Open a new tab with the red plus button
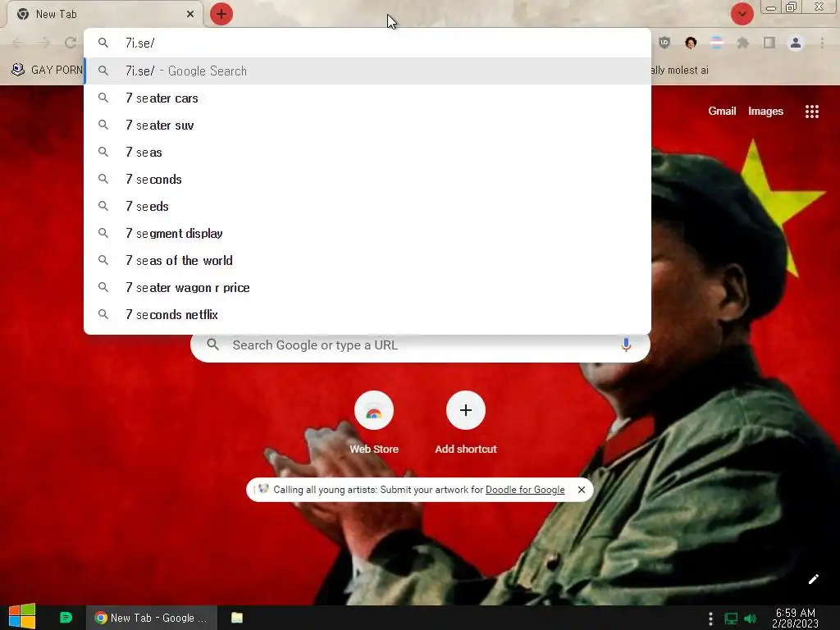This screenshot has width=840, height=630. tap(221, 14)
